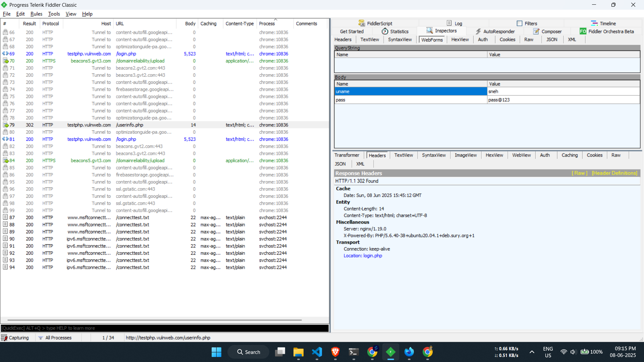This screenshot has width=644, height=362.
Task: Follow the Location: login.php link
Action: [x=363, y=256]
